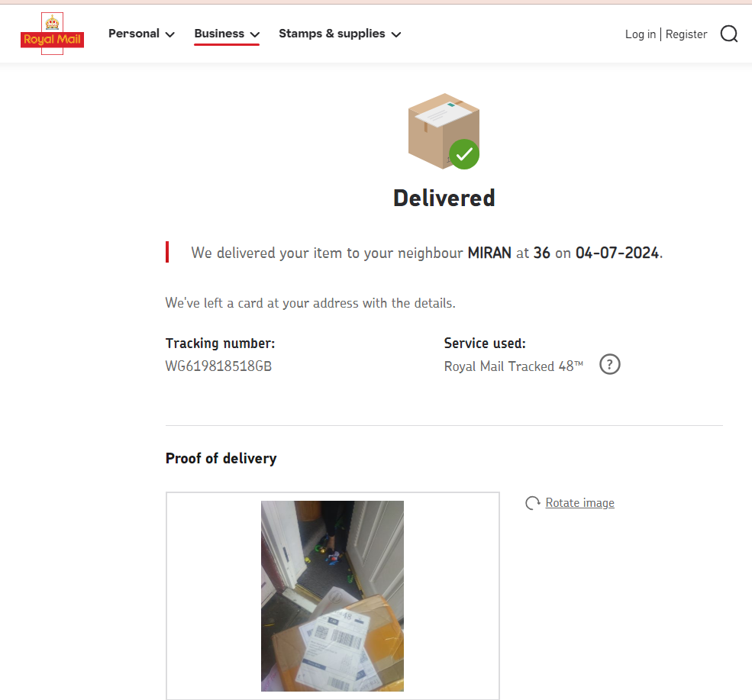Click the delivered parcel box illustration

(444, 131)
